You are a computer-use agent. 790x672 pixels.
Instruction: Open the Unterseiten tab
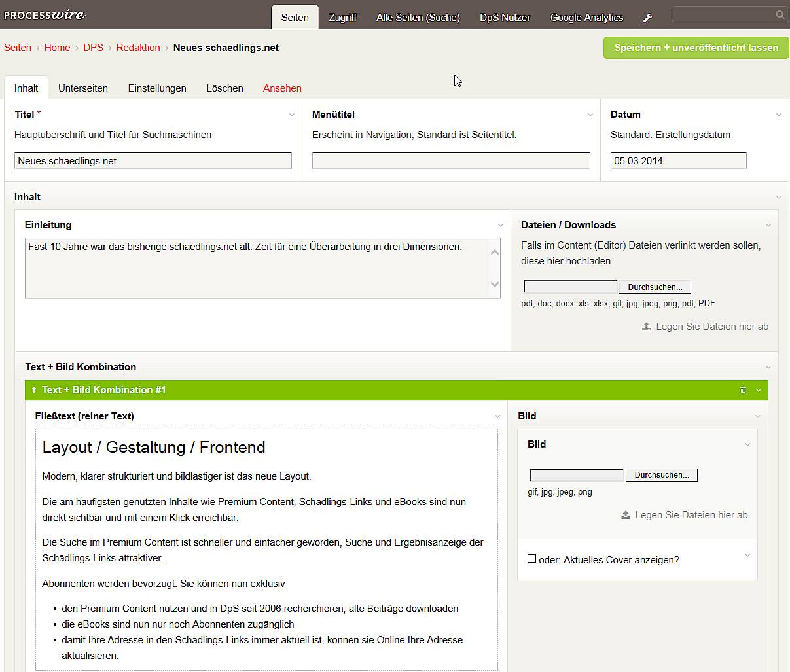tap(83, 88)
